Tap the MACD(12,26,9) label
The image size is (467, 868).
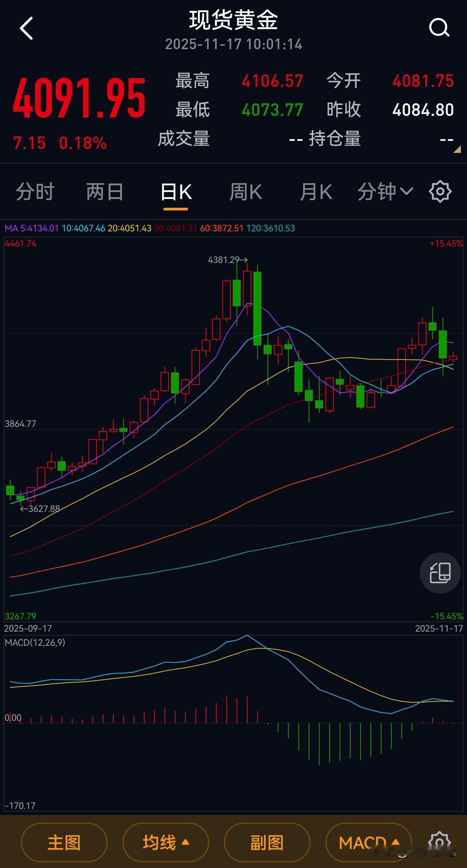coord(35,642)
